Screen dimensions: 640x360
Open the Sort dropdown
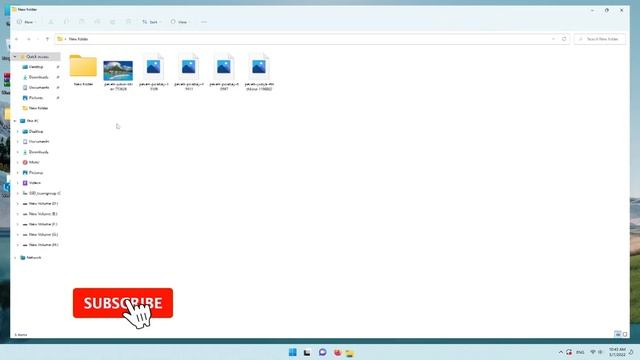pos(152,22)
